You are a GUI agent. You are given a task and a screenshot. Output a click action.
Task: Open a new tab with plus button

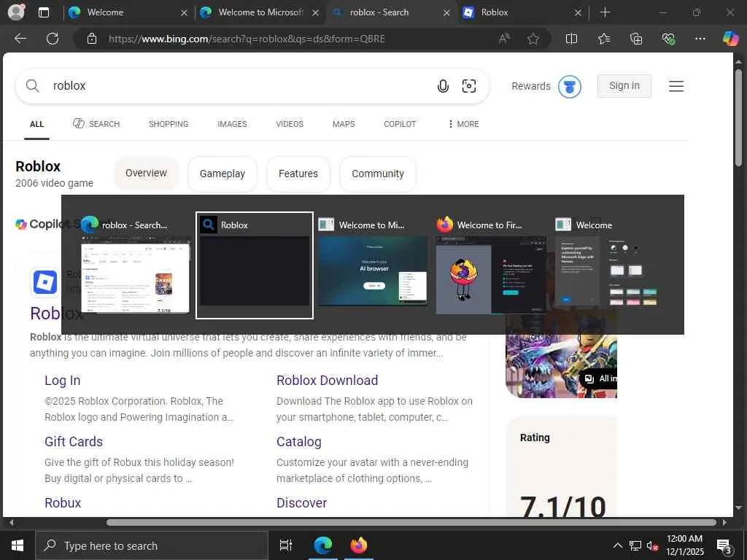(x=605, y=12)
